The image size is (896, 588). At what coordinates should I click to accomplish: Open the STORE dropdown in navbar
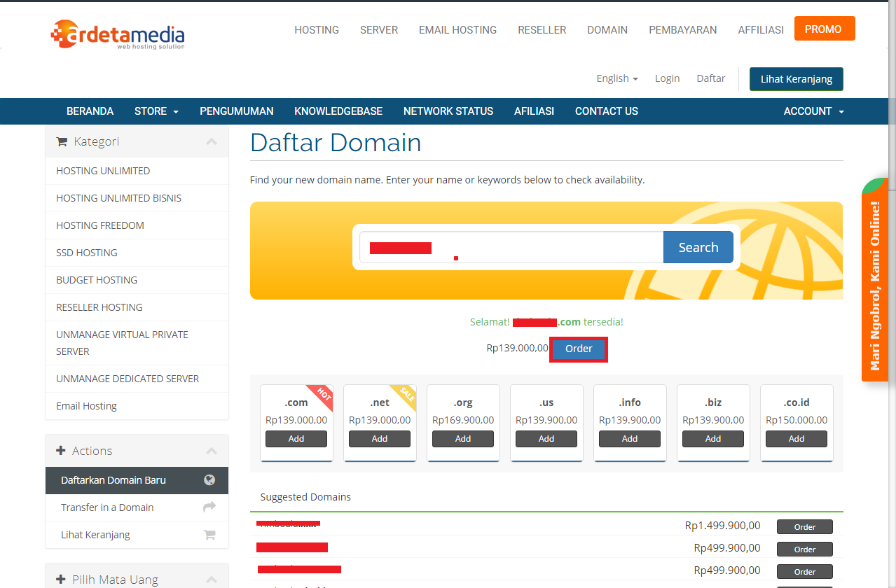156,111
